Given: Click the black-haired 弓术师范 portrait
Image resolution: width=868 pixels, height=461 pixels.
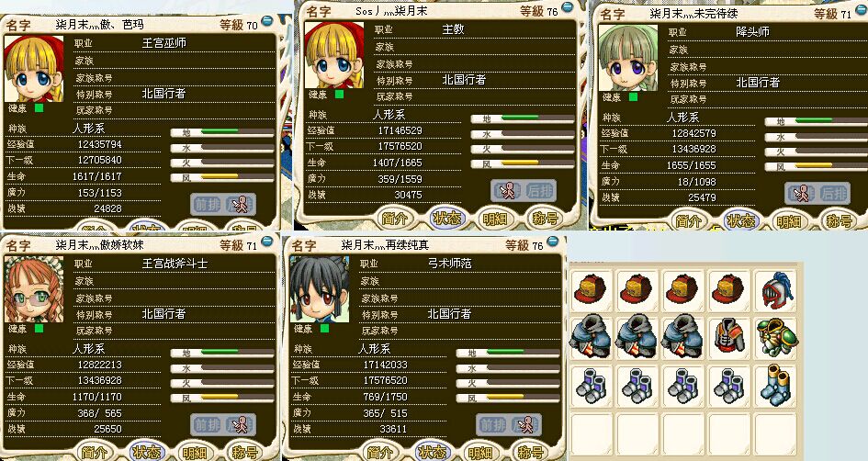Looking at the screenshot, I should [x=320, y=289].
